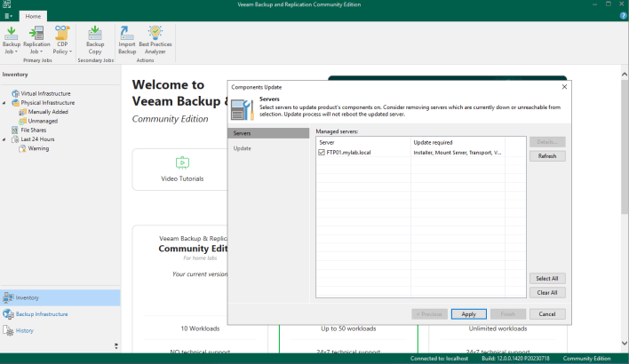Switch to the Inventory view
The image size is (629, 364).
click(x=60, y=297)
